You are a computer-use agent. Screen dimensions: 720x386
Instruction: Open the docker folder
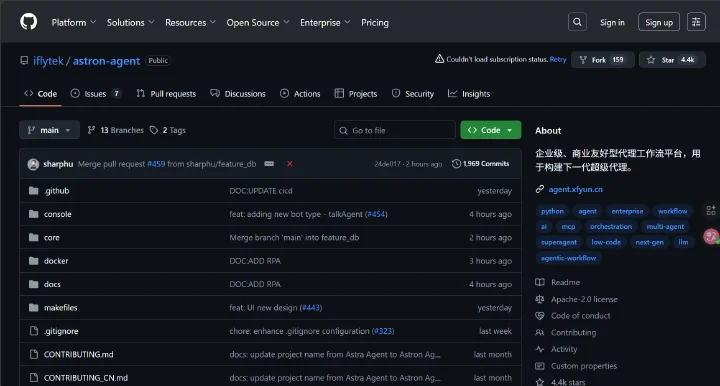(x=56, y=261)
